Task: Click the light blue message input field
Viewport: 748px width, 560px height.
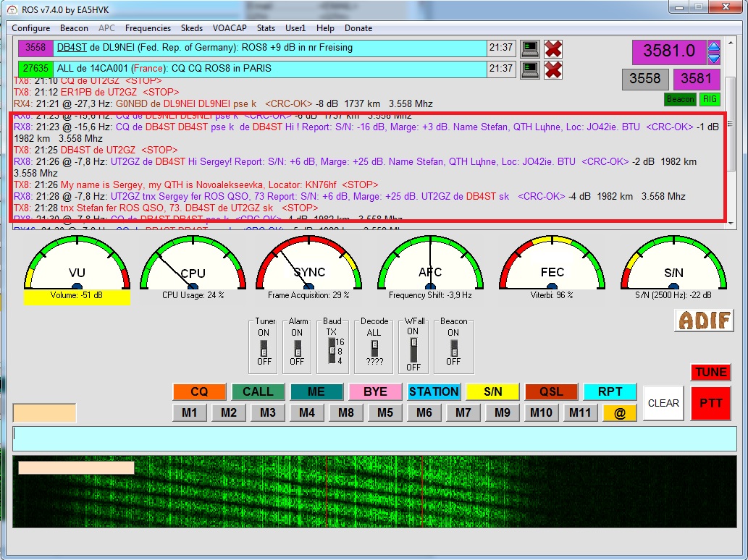Action: [x=374, y=438]
